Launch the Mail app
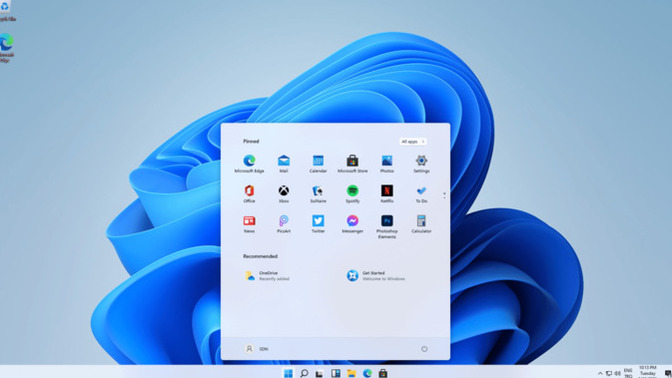The image size is (672, 378). tap(284, 164)
